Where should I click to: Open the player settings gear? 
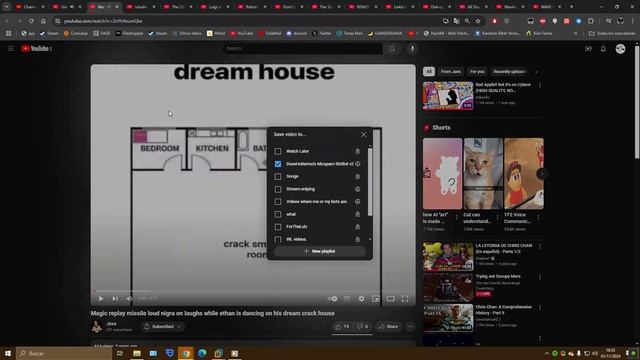tap(361, 299)
